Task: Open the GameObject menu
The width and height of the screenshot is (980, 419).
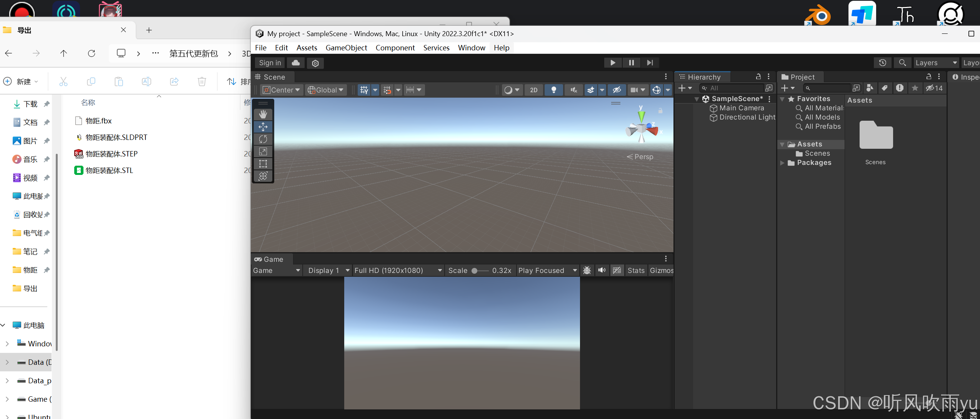Action: point(346,48)
